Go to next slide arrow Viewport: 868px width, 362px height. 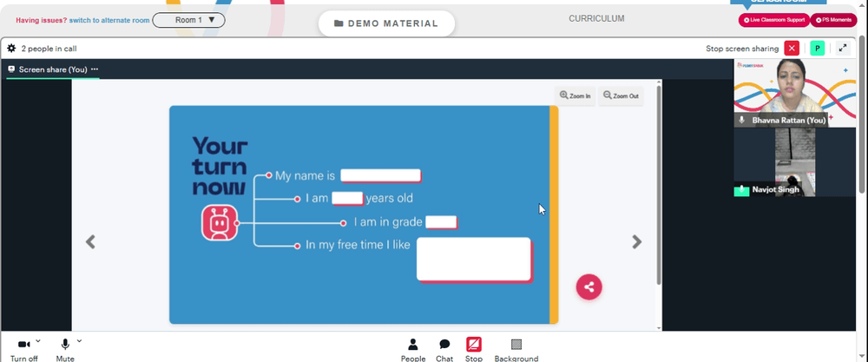[x=637, y=242]
